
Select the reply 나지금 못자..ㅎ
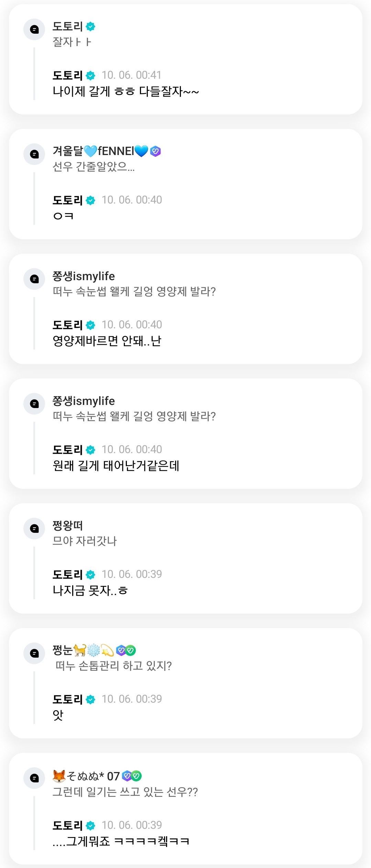point(90,591)
